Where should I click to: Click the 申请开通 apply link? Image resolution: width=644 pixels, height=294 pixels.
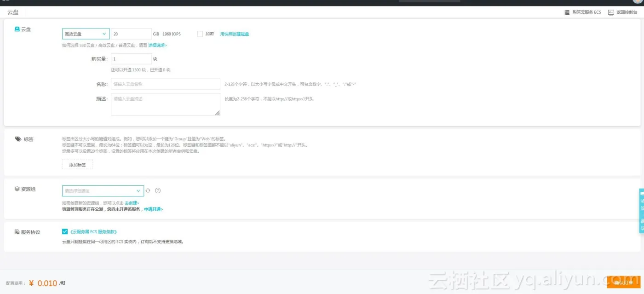point(154,209)
